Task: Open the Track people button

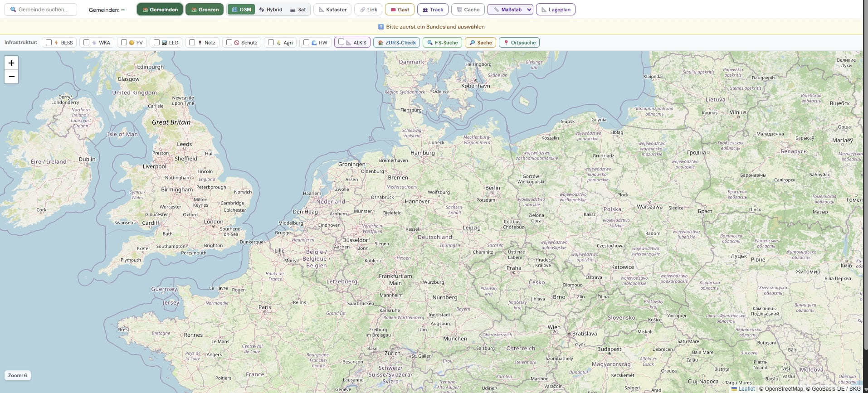Action: point(433,10)
